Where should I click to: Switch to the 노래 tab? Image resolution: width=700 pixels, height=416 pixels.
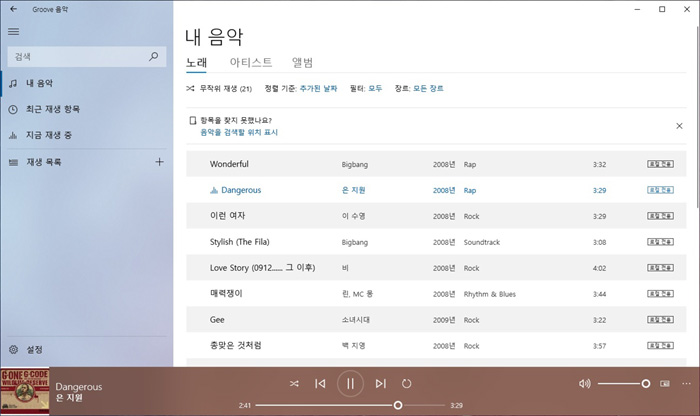(x=196, y=62)
